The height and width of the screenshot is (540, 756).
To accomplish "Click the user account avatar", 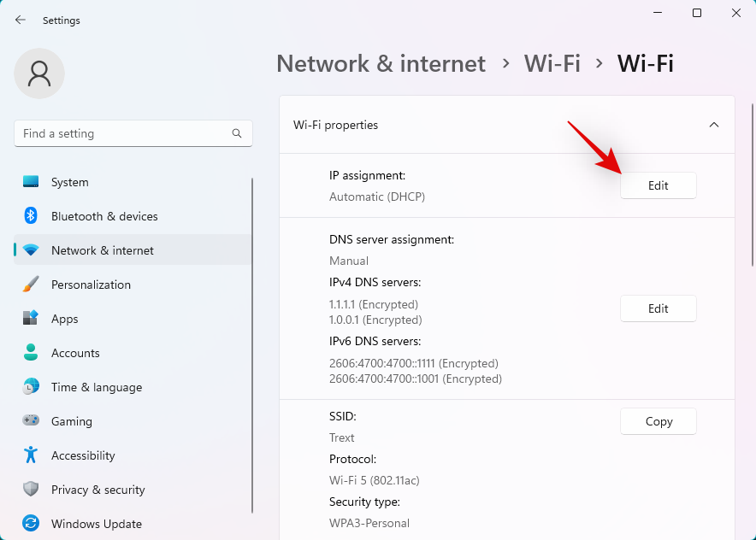I will 38,74.
